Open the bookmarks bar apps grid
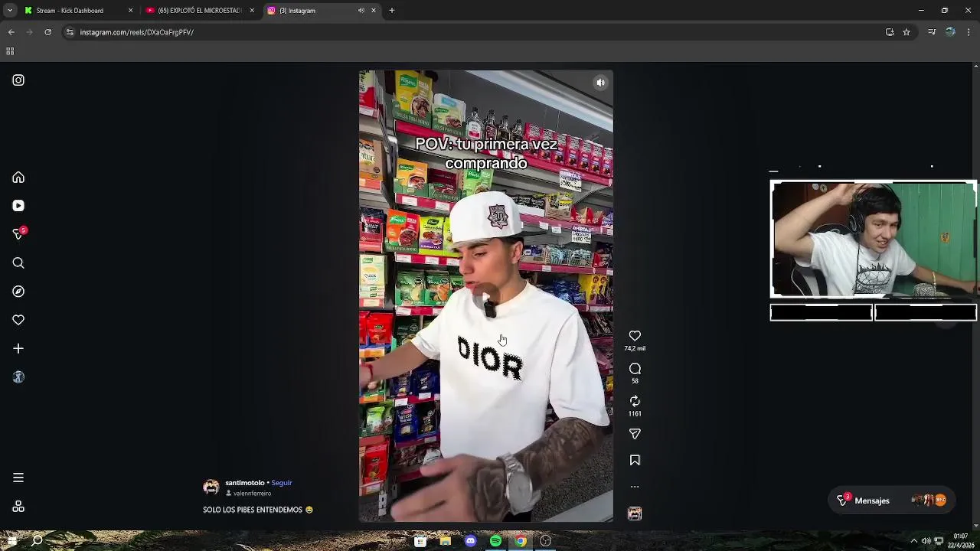980x551 pixels. click(x=10, y=51)
